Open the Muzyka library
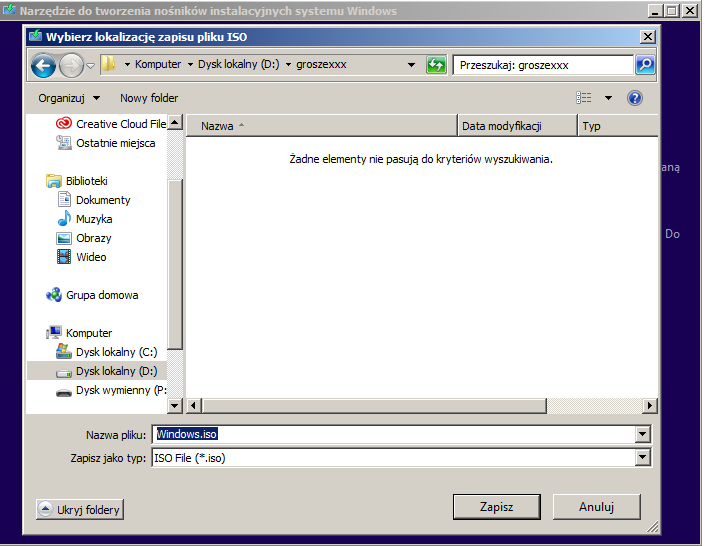The width and height of the screenshot is (705, 546). 85,219
